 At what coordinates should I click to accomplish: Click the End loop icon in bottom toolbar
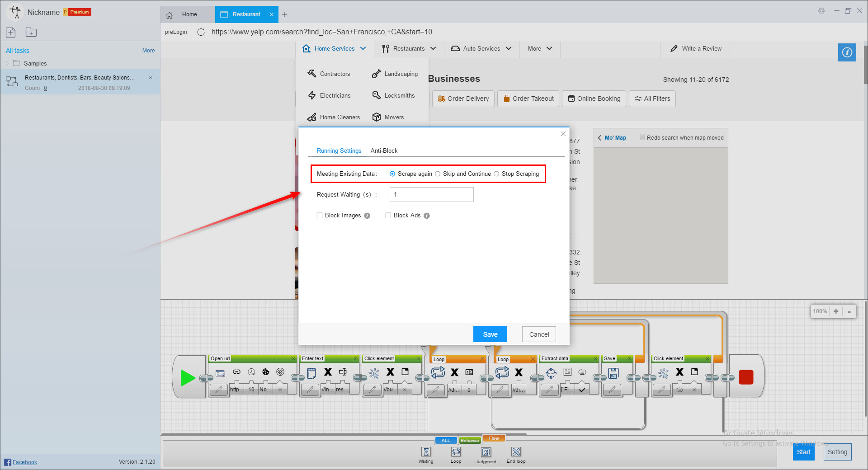tap(515, 452)
